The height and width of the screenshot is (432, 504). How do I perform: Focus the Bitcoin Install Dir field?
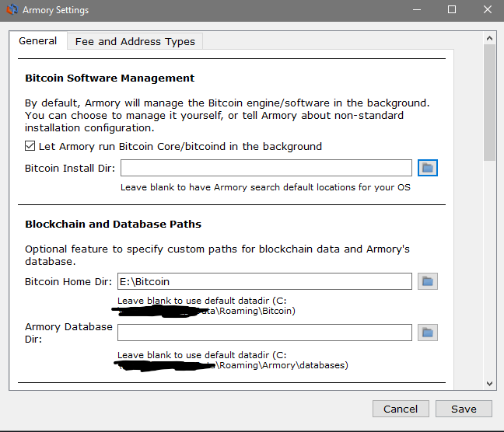(266, 168)
